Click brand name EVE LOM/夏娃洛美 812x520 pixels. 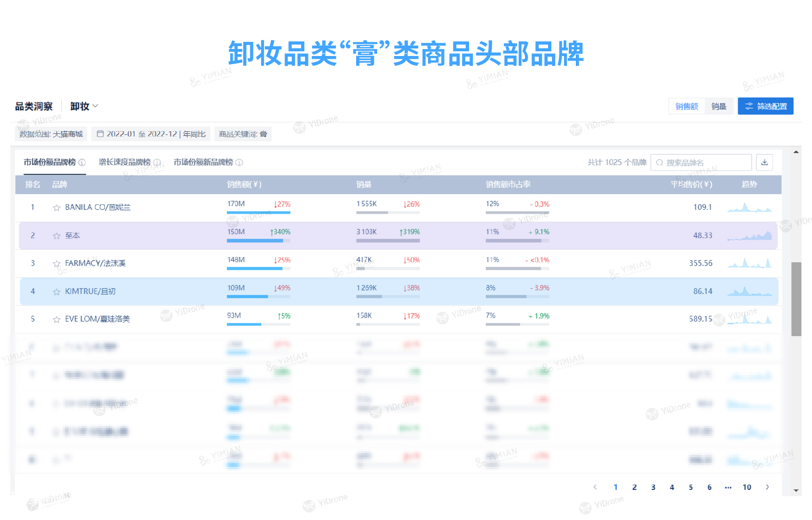[x=97, y=319]
